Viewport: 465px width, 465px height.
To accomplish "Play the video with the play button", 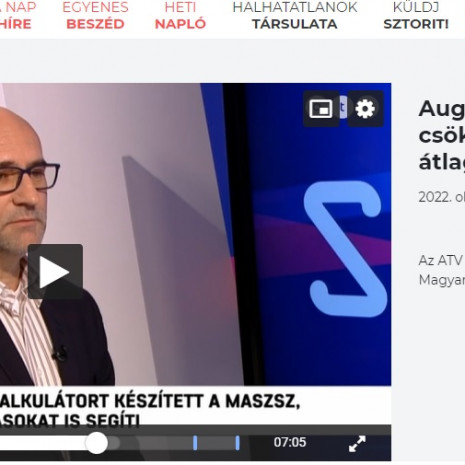I will [x=55, y=272].
